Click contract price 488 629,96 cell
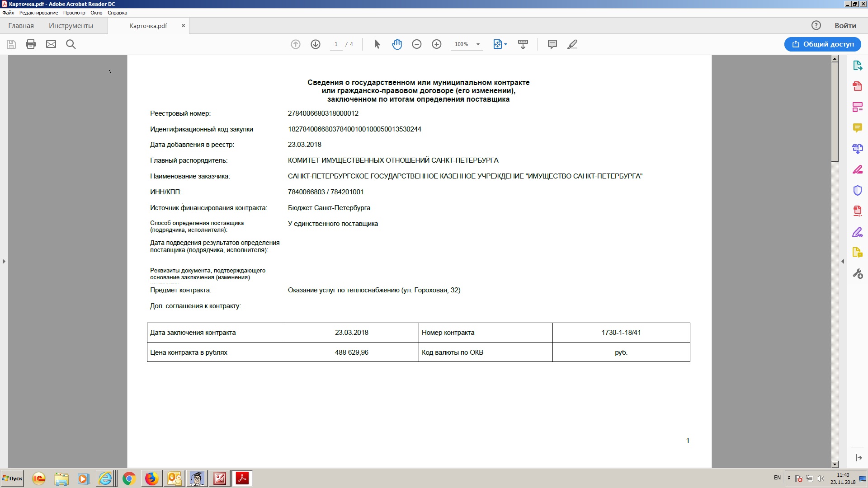 coord(352,352)
